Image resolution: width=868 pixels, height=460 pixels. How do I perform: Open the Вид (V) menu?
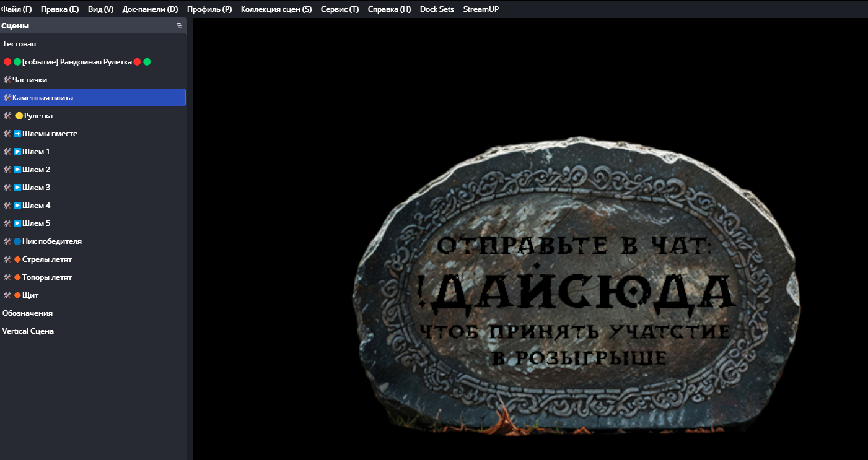(100, 9)
